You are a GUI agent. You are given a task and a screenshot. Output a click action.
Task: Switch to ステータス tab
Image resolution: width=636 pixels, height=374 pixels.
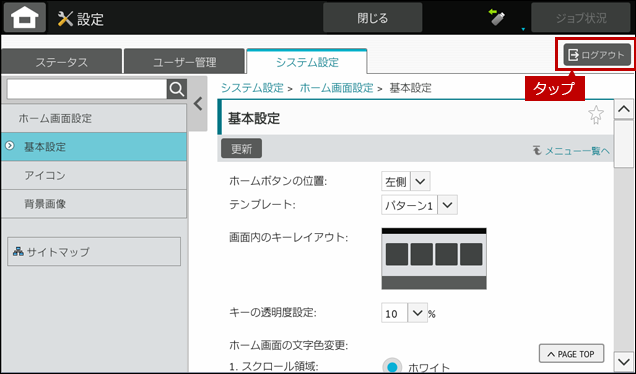click(61, 62)
